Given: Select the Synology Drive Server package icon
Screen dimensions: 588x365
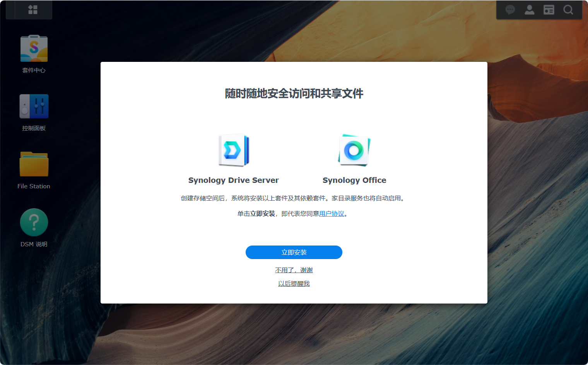Looking at the screenshot, I should 234,150.
